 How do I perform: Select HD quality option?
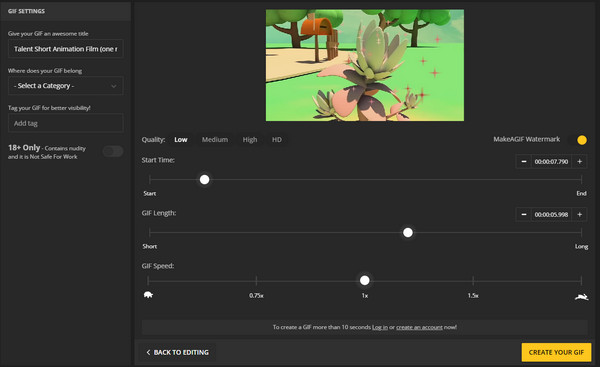pyautogui.click(x=277, y=140)
